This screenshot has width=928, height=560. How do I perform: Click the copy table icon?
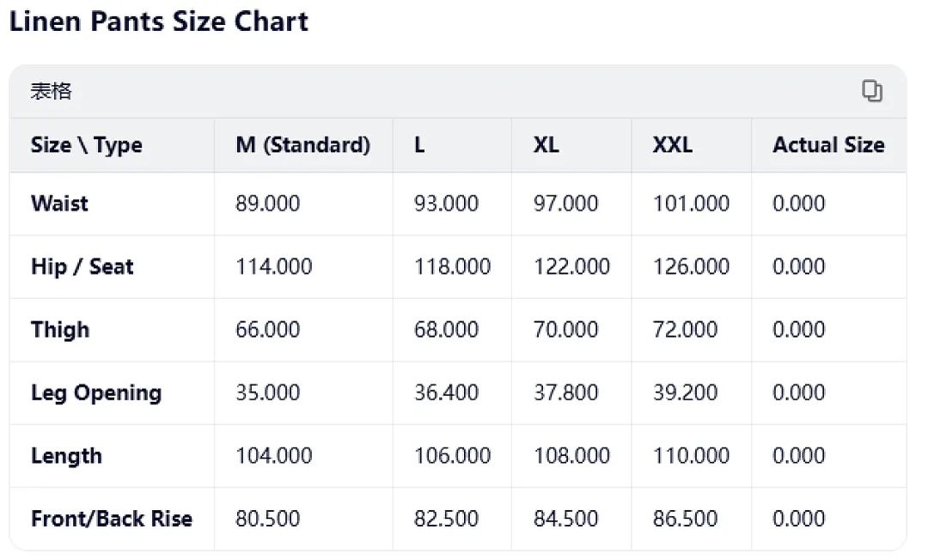(872, 91)
